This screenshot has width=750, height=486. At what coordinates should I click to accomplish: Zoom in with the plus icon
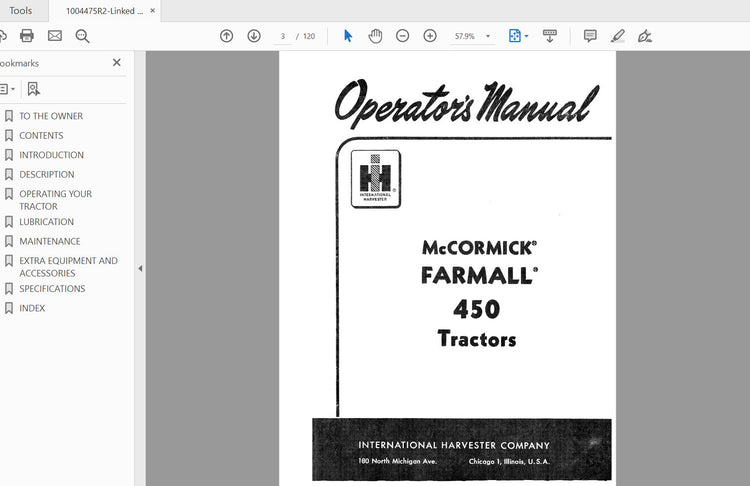pos(430,36)
